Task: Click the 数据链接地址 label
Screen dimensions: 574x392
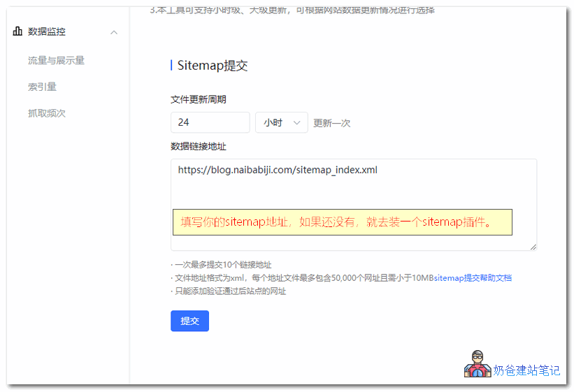Action: click(199, 147)
